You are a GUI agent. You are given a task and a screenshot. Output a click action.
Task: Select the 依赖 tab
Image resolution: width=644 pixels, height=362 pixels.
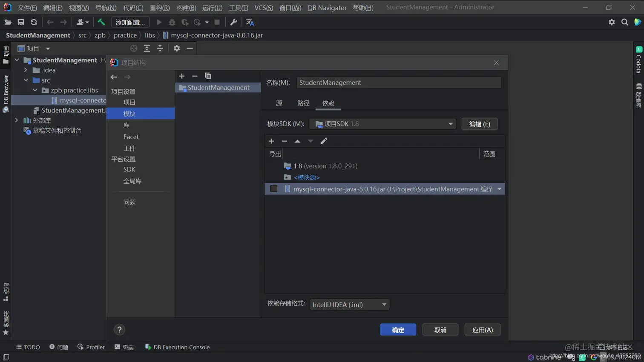click(328, 103)
